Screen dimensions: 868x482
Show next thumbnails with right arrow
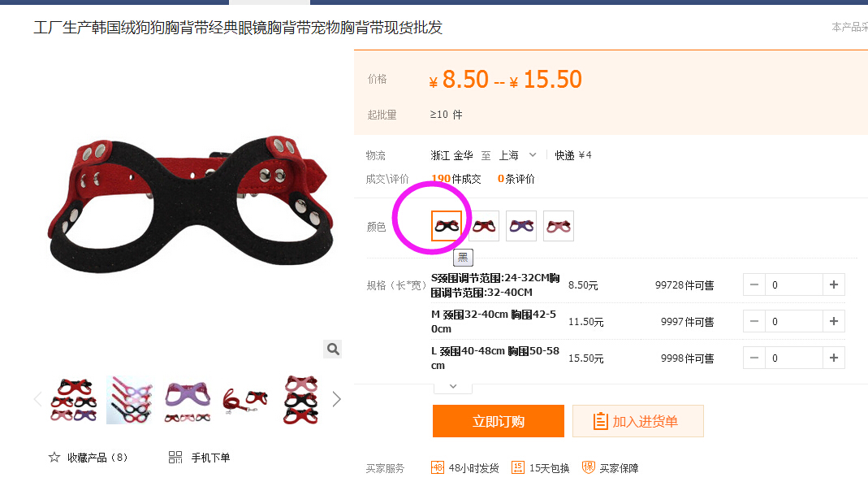coord(336,399)
